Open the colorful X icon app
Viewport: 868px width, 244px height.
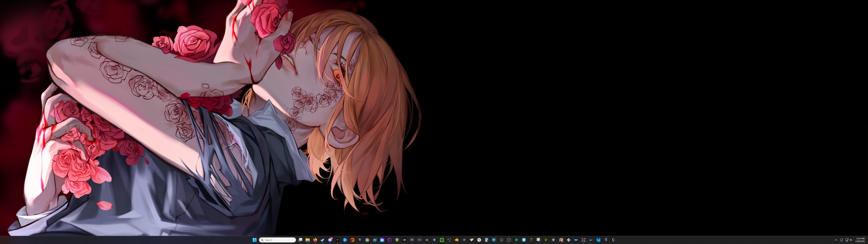click(x=583, y=240)
